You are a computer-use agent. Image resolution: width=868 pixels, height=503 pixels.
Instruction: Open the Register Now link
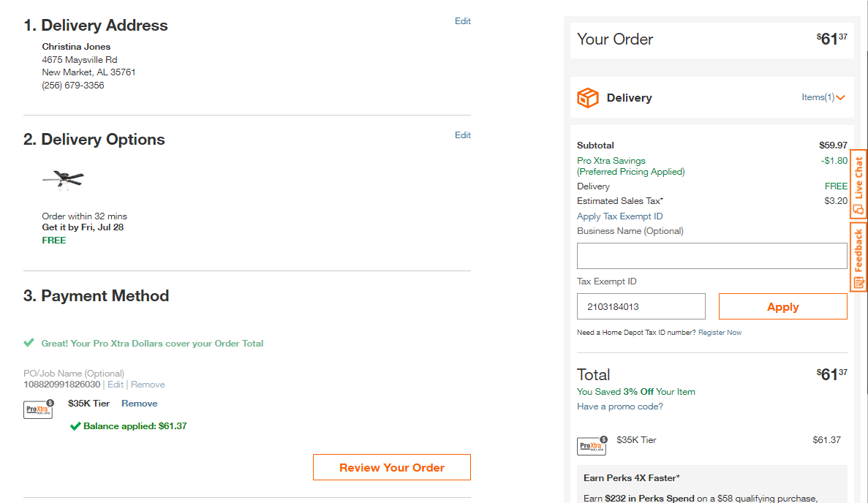[x=720, y=333]
